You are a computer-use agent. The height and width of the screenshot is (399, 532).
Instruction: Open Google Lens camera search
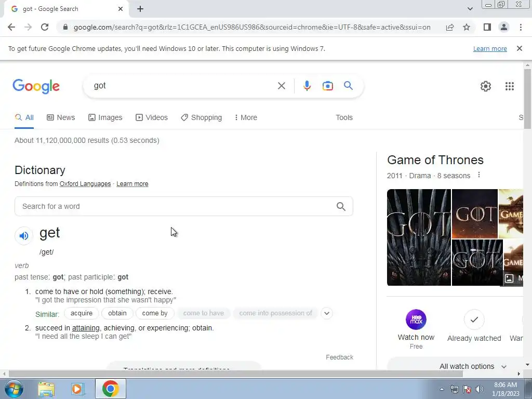pos(327,86)
